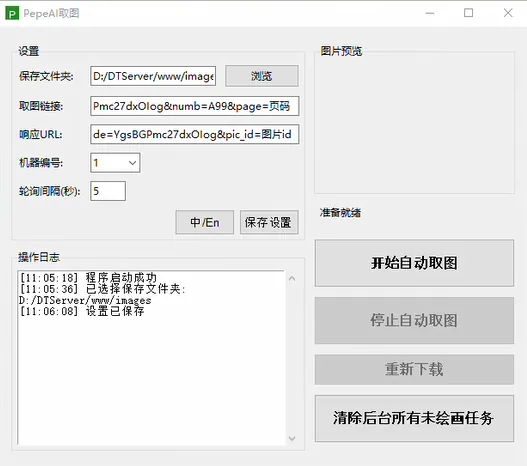This screenshot has width=527, height=466.
Task: Click the 图片预览 preview area
Action: point(414,124)
